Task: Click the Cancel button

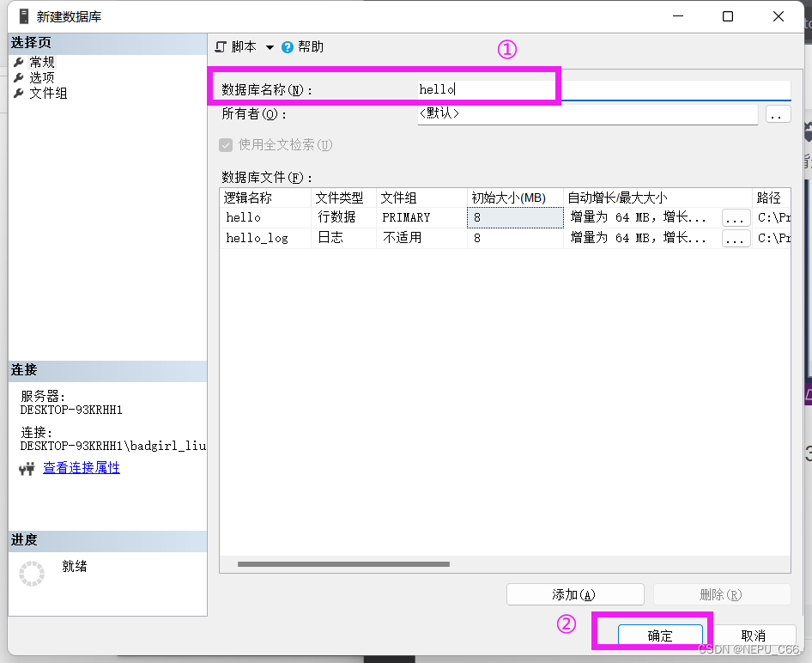Action: click(x=753, y=636)
